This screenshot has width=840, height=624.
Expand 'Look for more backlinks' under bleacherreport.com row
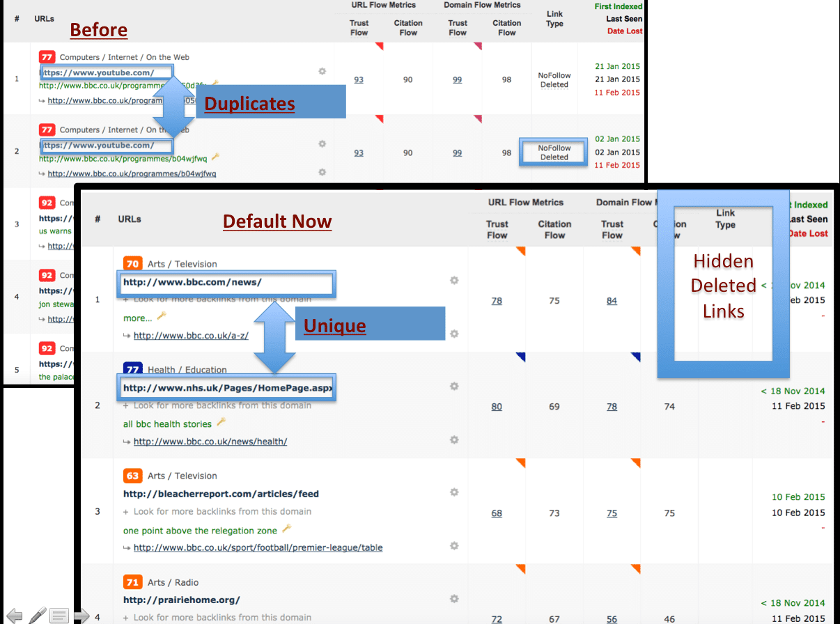[217, 511]
